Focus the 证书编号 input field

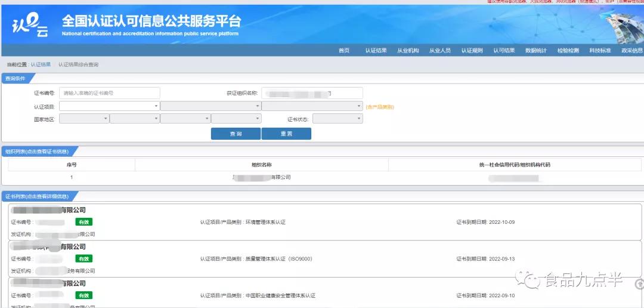110,93
